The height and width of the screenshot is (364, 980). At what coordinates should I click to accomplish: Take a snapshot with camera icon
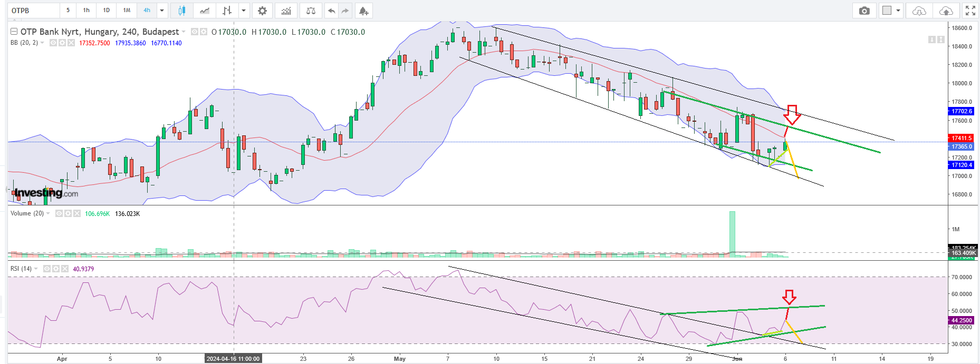click(x=864, y=11)
